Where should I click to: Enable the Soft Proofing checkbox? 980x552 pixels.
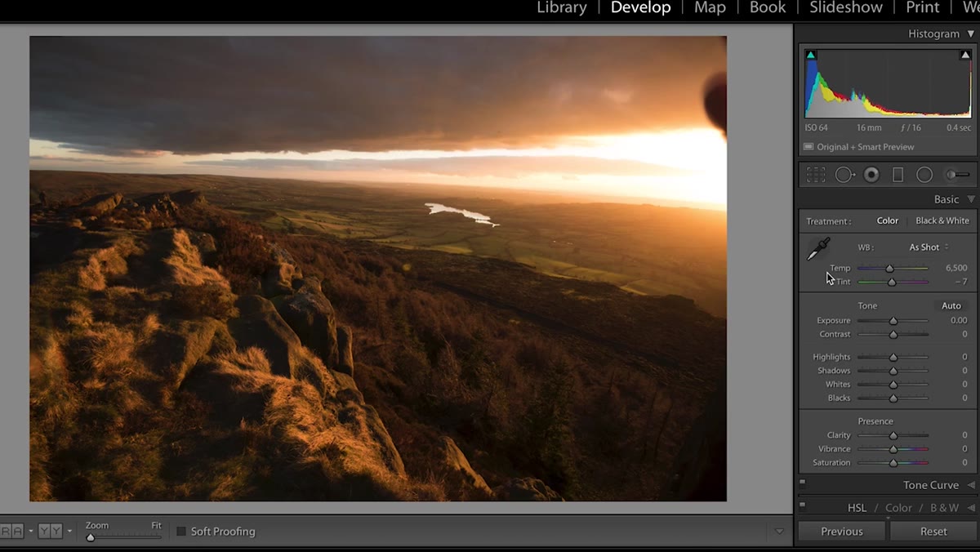[x=181, y=532]
